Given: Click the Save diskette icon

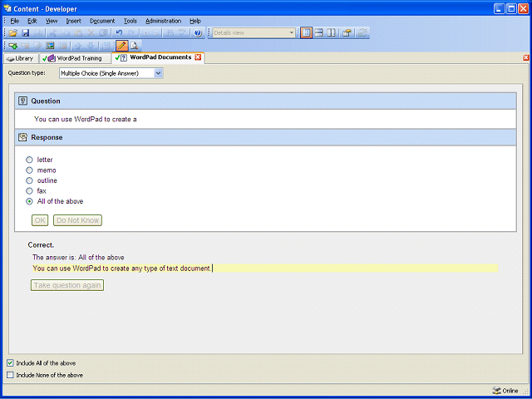Looking at the screenshot, I should [x=26, y=33].
